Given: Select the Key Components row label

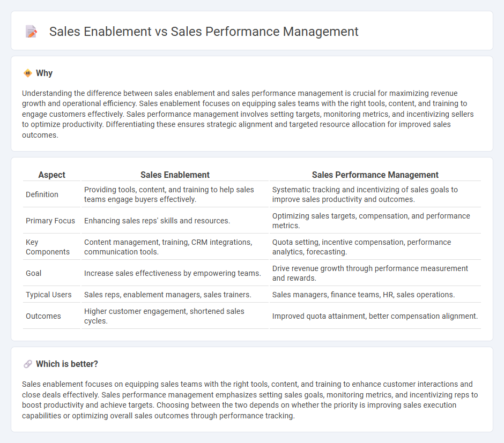Looking at the screenshot, I should click(x=48, y=247).
